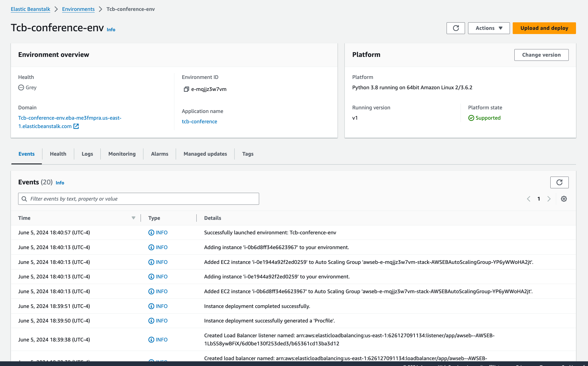This screenshot has width=588, height=366.
Task: Copy the Environment ID e-mqjjz3w7vm
Action: 186,89
